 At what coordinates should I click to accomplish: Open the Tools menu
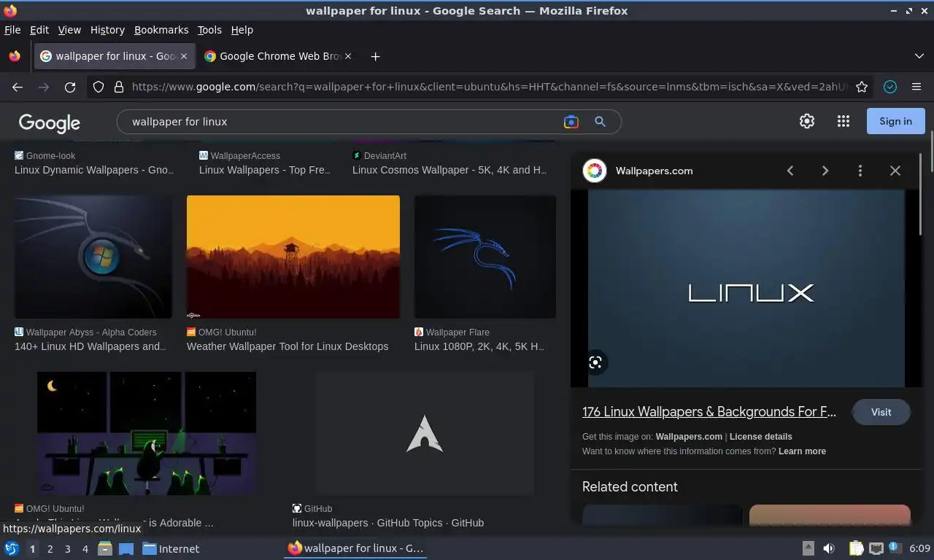pyautogui.click(x=209, y=30)
